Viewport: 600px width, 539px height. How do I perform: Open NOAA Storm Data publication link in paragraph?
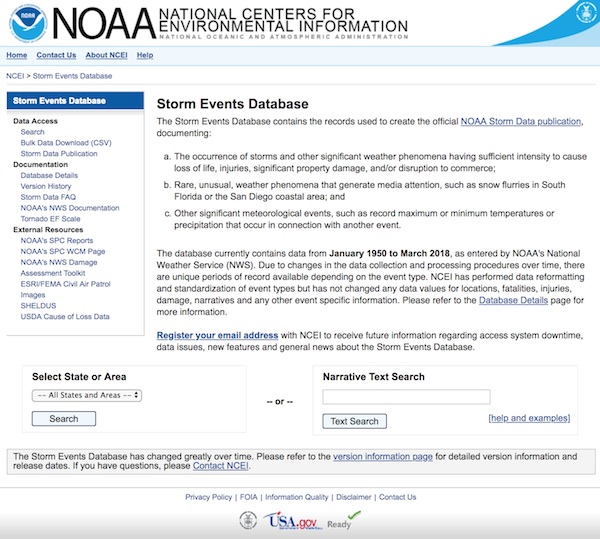pos(521,121)
